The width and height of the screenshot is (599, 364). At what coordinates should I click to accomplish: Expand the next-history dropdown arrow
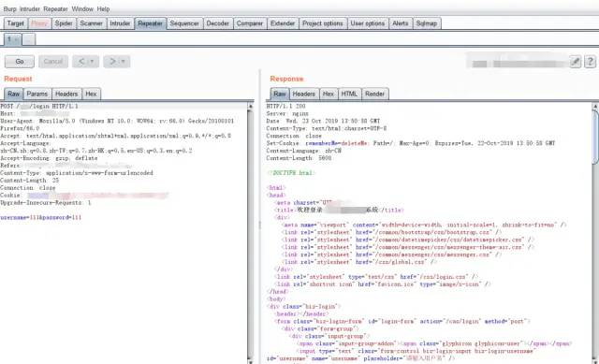coord(123,62)
